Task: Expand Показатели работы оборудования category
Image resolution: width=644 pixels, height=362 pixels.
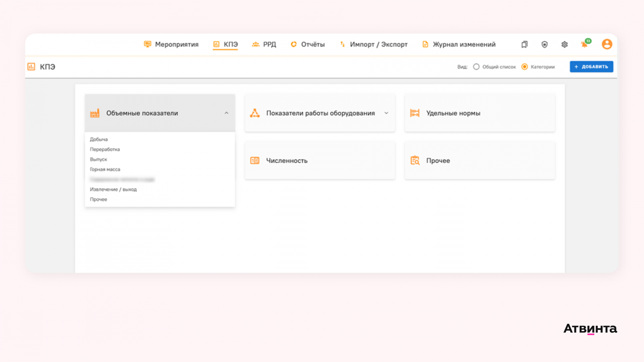Action: (320, 113)
